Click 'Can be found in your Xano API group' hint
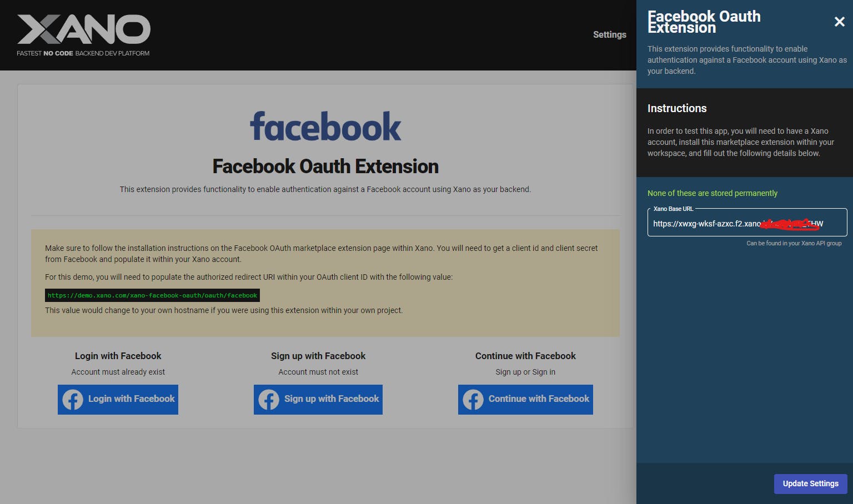The width and height of the screenshot is (853, 504). [794, 243]
